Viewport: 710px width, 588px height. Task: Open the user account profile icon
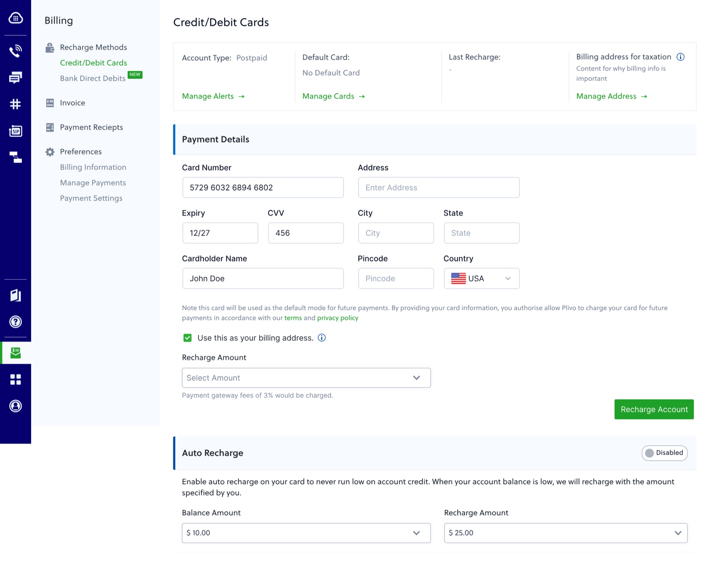(15, 406)
